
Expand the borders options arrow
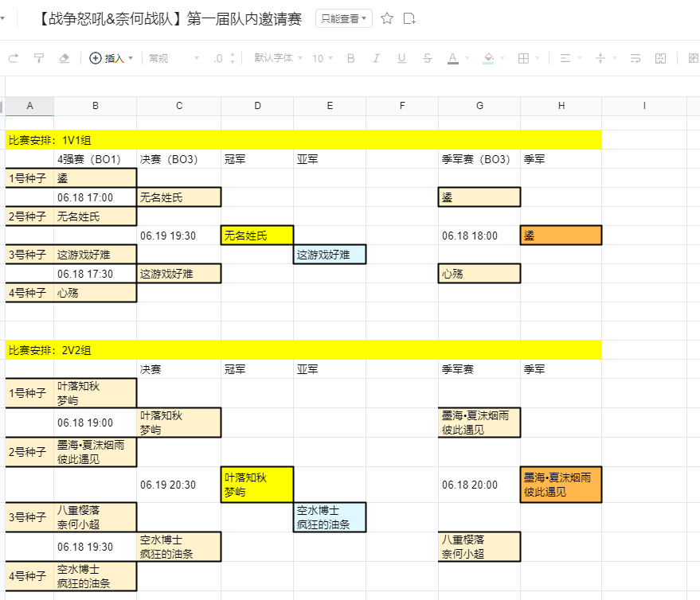click(x=538, y=58)
